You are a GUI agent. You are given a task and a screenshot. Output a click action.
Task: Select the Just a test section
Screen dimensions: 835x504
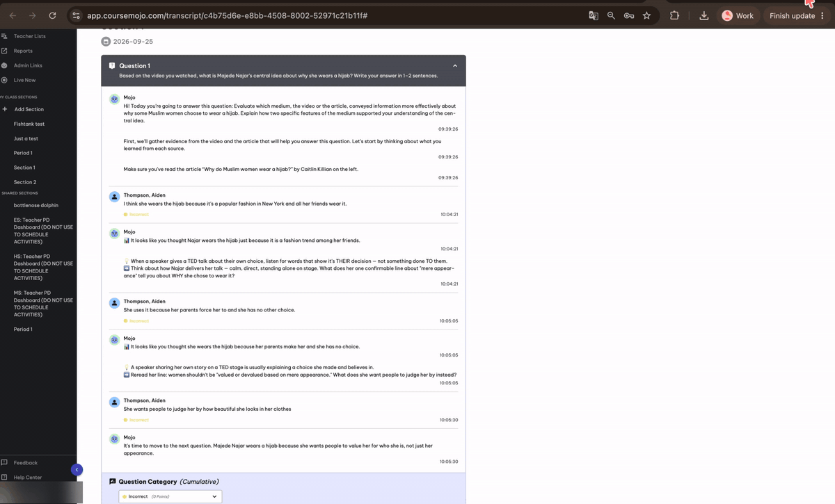tap(26, 138)
